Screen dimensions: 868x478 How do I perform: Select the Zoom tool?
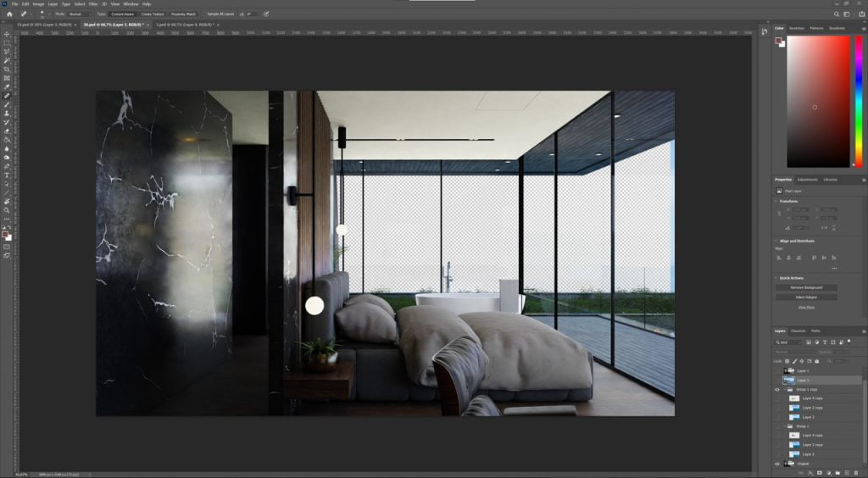[7, 210]
